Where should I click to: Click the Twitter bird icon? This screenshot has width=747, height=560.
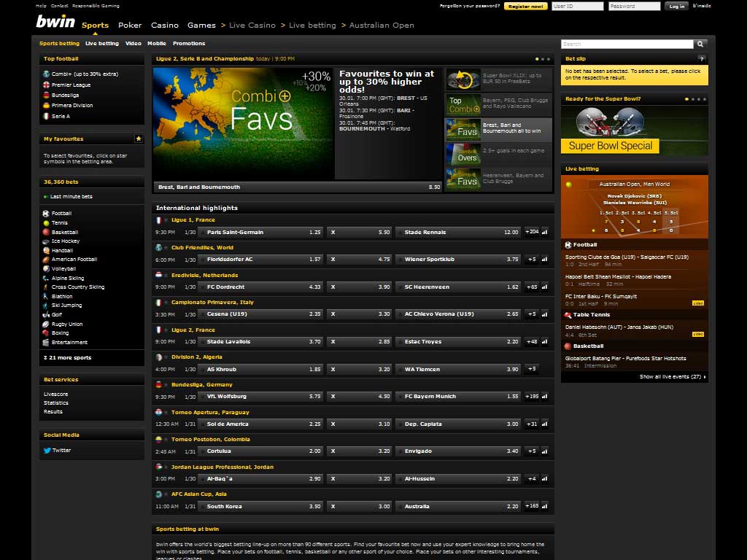tap(47, 450)
